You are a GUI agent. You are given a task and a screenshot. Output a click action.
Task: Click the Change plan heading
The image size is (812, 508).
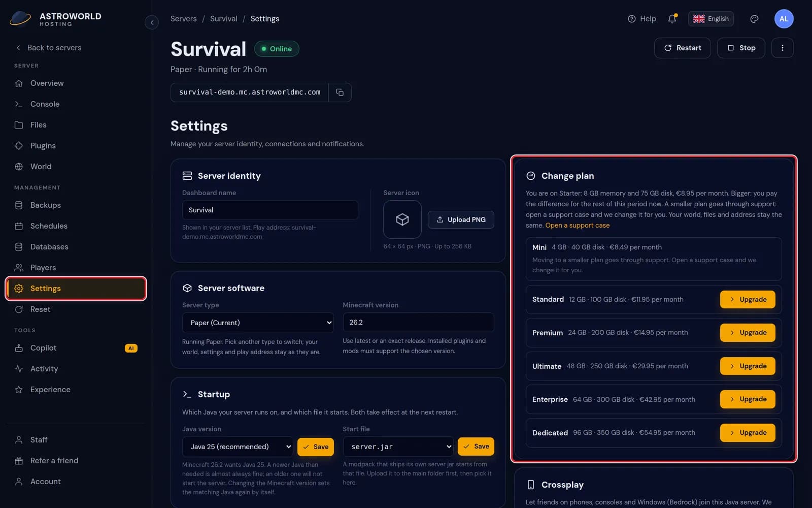tap(567, 176)
